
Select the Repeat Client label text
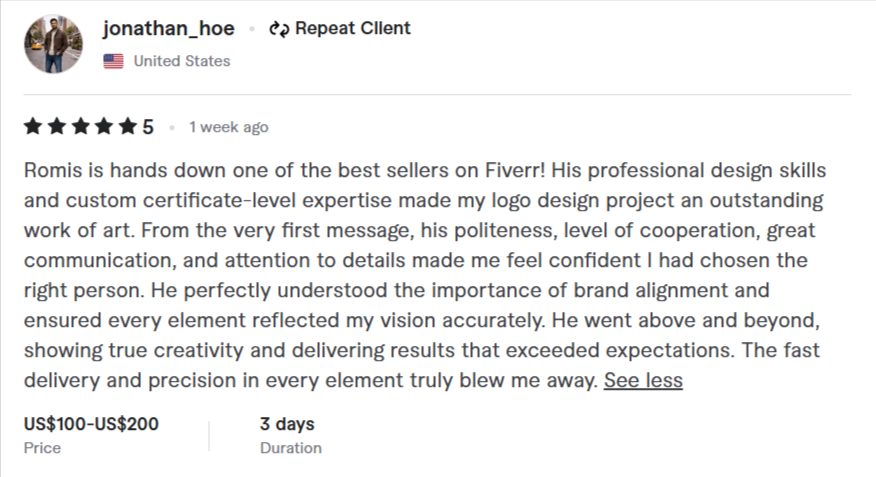[x=353, y=28]
